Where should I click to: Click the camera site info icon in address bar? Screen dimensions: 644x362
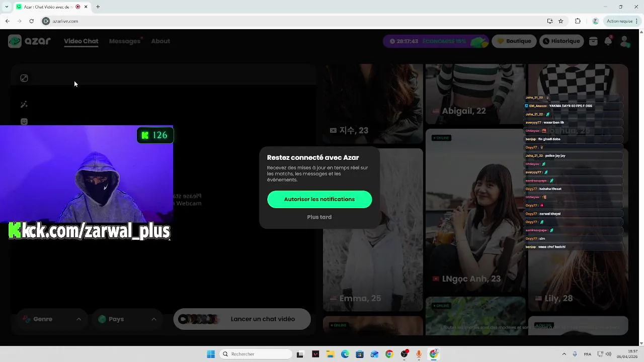[x=46, y=21]
